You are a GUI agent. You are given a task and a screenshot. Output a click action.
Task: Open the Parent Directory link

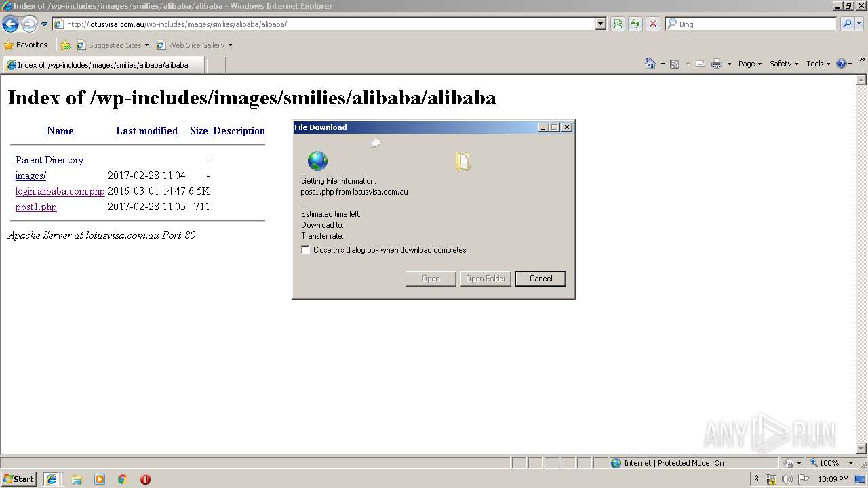coord(50,160)
